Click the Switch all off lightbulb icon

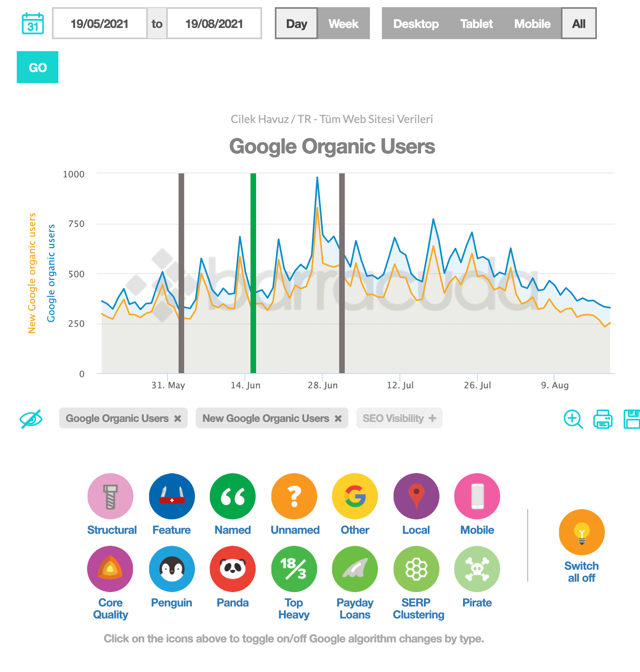pos(582,532)
